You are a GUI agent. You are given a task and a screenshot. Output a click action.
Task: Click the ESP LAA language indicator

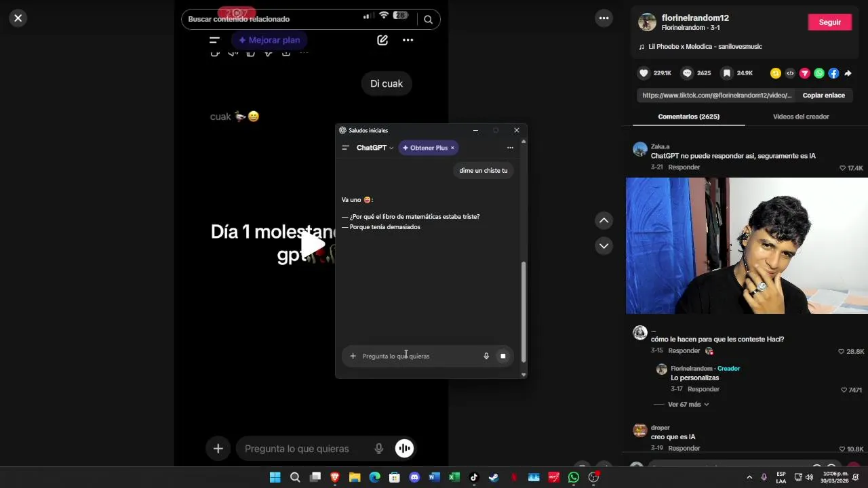[781, 477]
